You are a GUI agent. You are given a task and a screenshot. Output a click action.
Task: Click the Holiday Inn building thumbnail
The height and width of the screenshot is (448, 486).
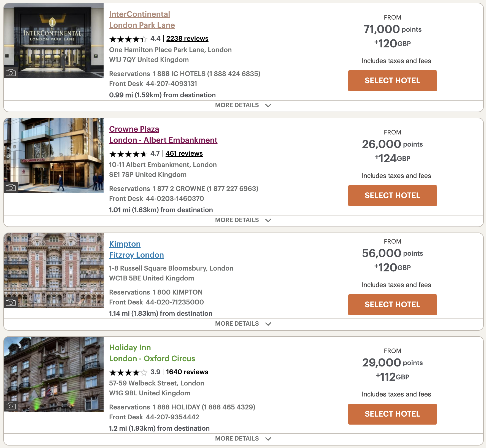tap(54, 374)
